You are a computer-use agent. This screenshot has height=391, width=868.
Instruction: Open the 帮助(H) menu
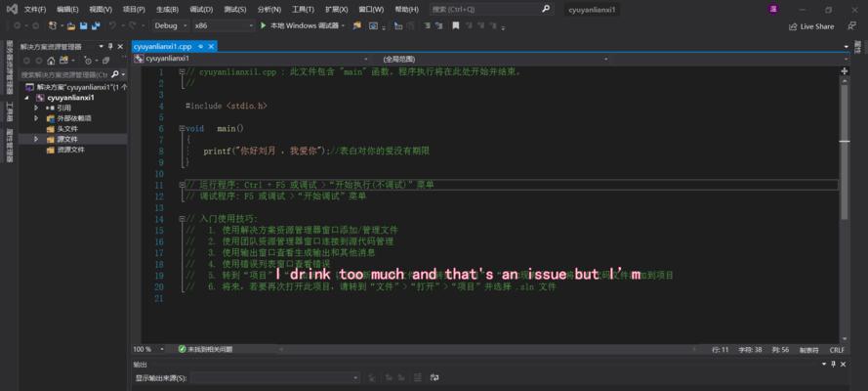[406, 10]
